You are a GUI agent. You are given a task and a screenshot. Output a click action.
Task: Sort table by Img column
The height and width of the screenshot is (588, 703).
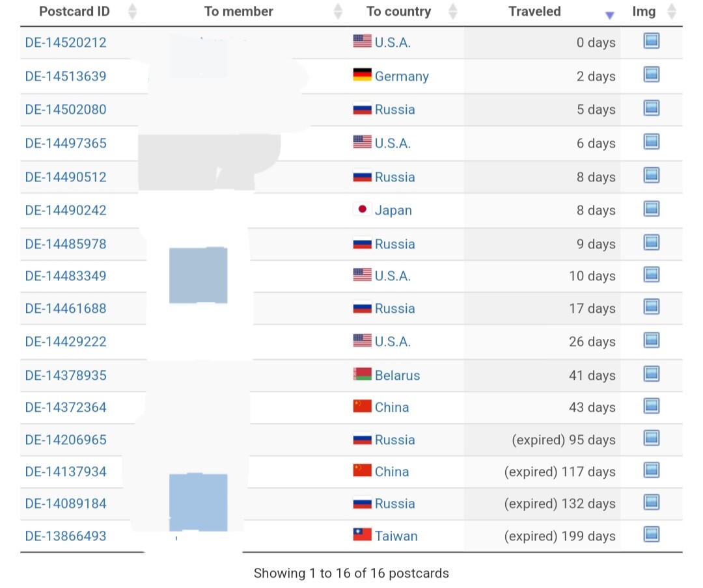coord(672,12)
